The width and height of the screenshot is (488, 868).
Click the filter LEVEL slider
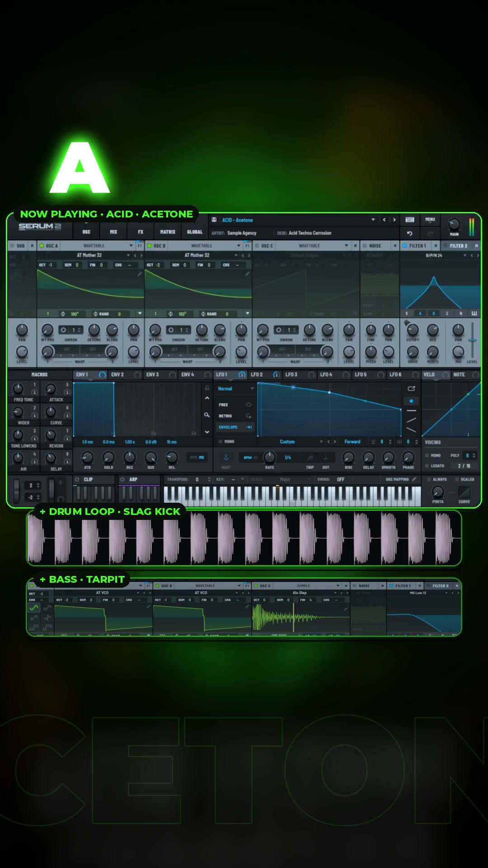pos(472,340)
